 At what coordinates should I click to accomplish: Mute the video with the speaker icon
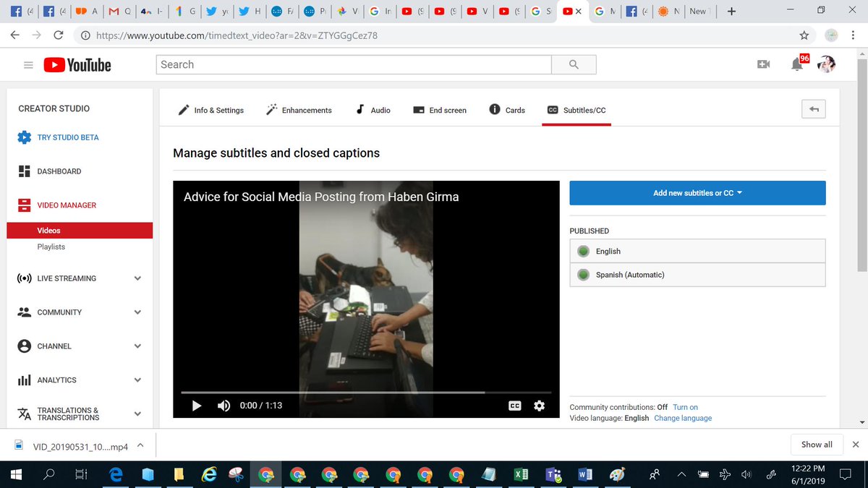(x=224, y=406)
